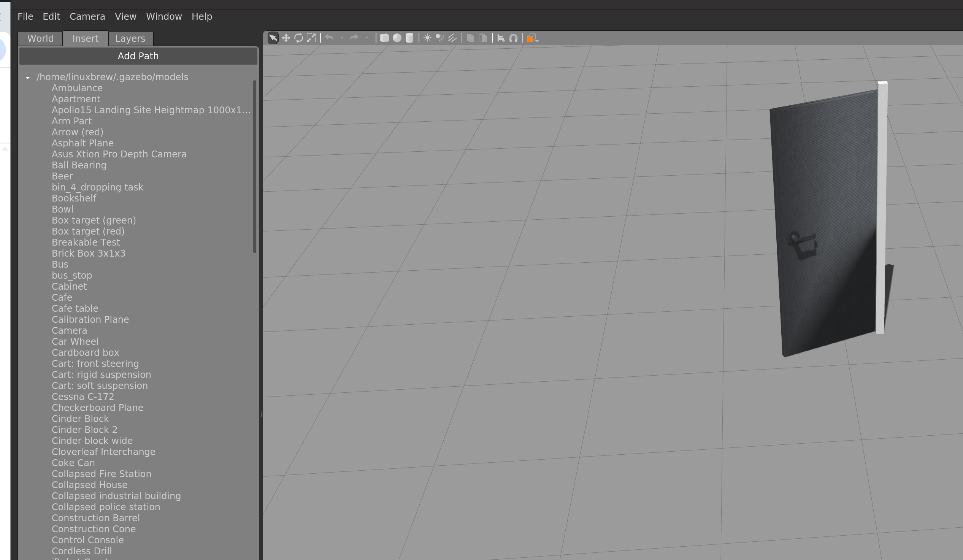
Task: Select the Cafe table model
Action: coord(75,308)
